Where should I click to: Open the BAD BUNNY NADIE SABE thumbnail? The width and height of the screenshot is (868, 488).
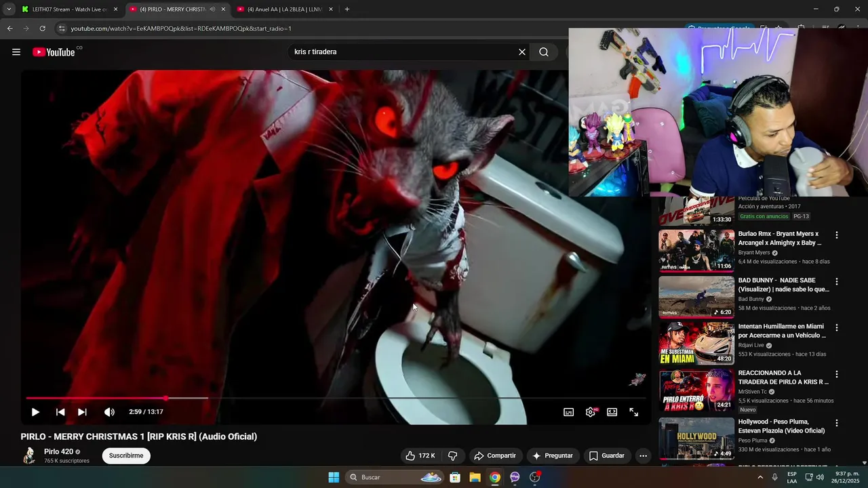696,297
